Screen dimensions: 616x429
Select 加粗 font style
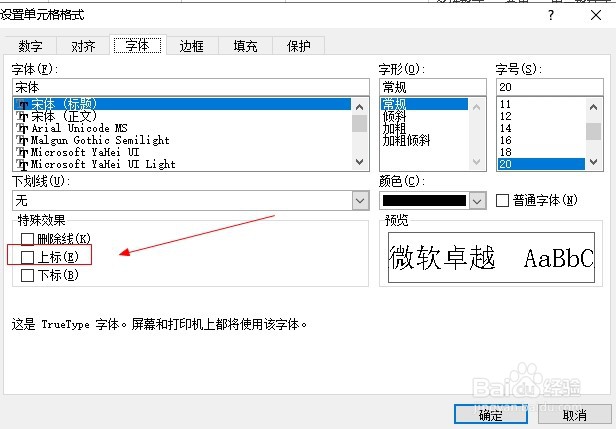[424, 128]
